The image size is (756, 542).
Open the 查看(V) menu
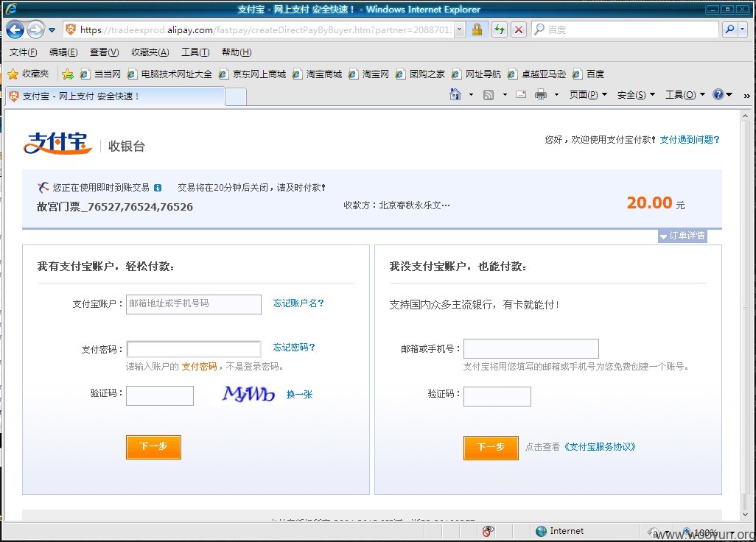104,52
